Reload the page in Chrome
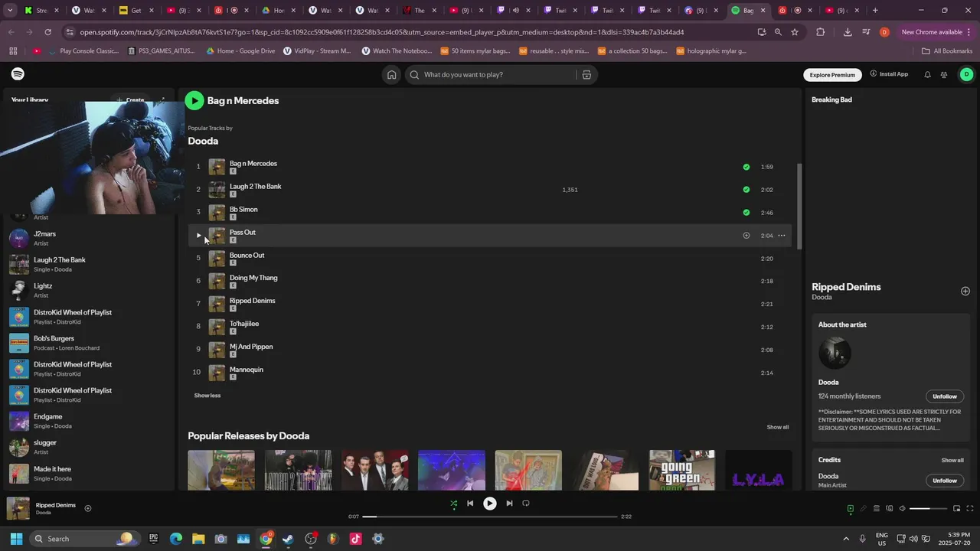 [47, 32]
